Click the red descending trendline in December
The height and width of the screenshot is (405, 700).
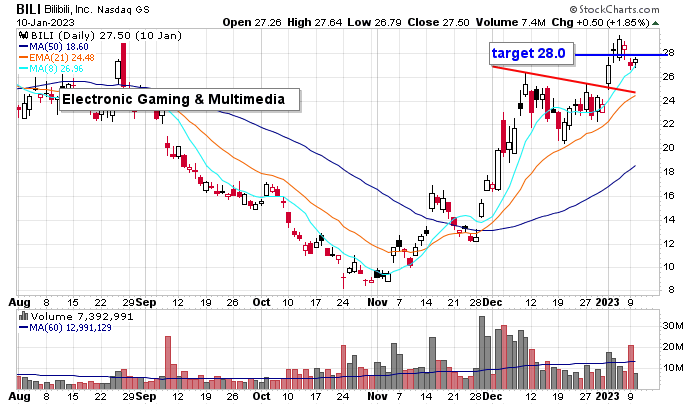pos(563,79)
